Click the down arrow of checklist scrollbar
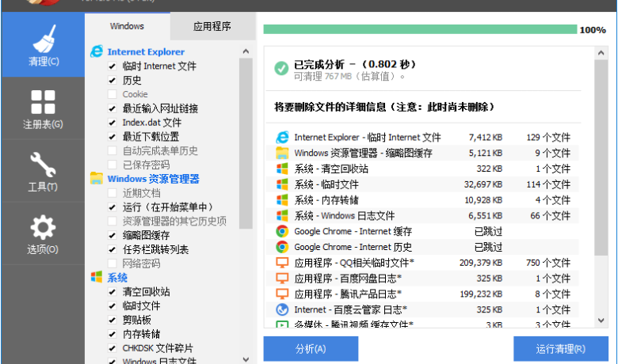Viewport: 618px width, 364px height. (246, 359)
